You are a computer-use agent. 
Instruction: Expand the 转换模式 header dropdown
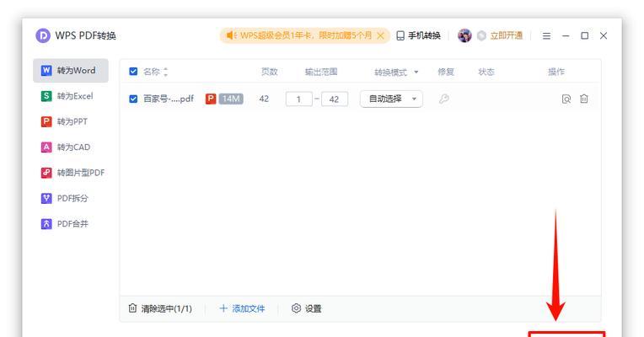point(416,72)
